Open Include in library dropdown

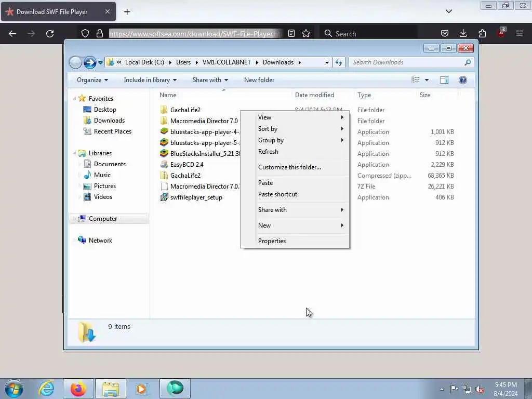pyautogui.click(x=150, y=80)
